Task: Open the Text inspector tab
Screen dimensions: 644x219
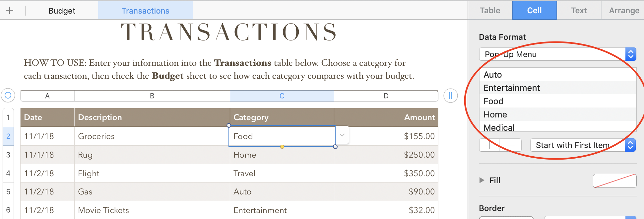Action: pyautogui.click(x=579, y=11)
